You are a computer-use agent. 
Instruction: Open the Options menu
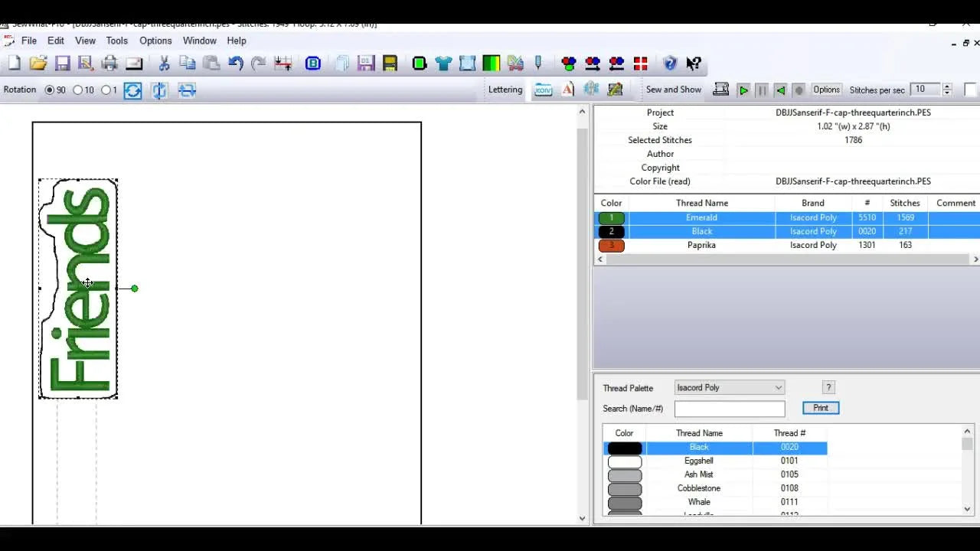[155, 41]
